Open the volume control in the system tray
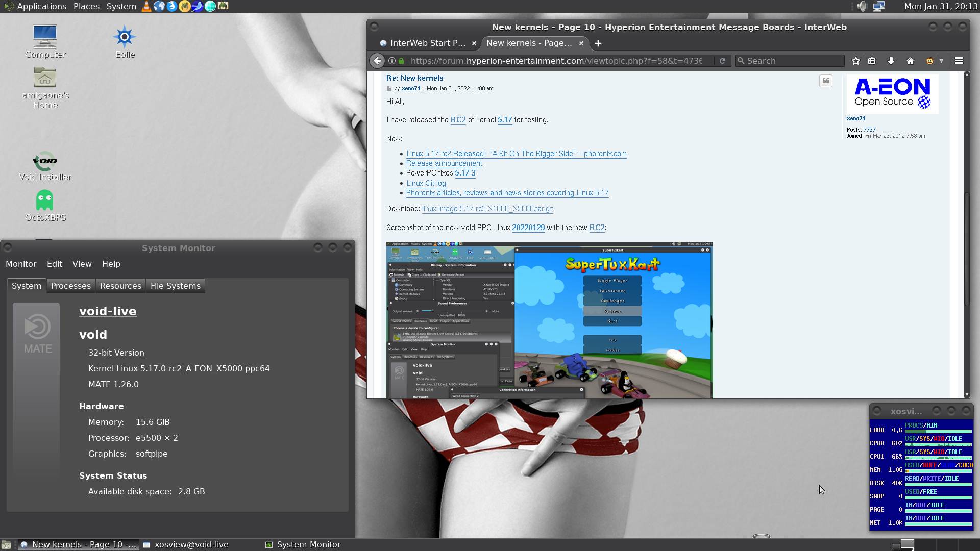Viewport: 980px width, 551px height. click(x=862, y=6)
